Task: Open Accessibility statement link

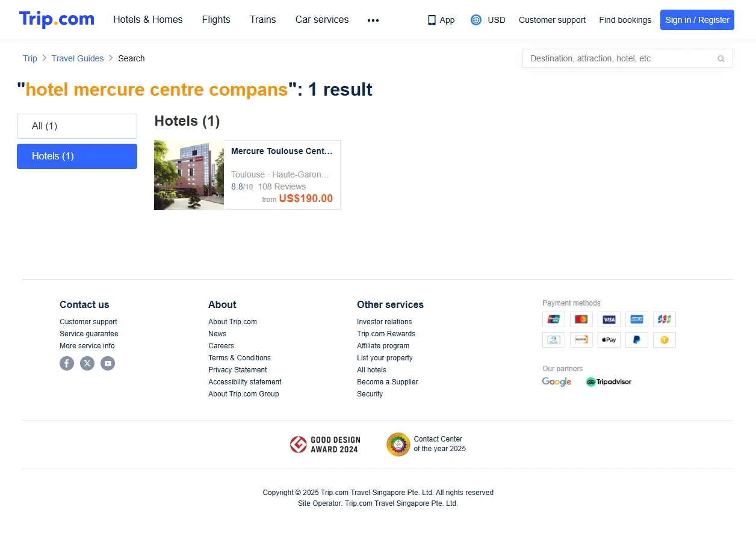Action: [245, 382]
